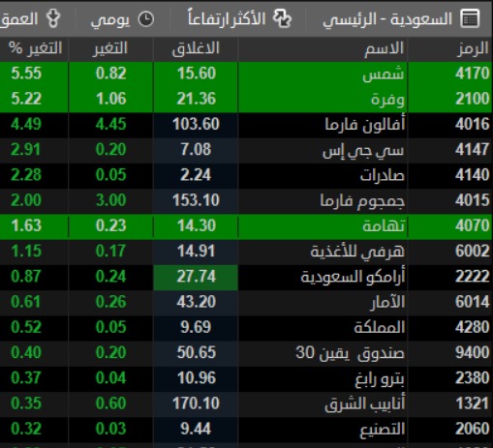This screenshot has width=493, height=448.
Task: Click the depth icon beside العمق
Action: click(53, 18)
